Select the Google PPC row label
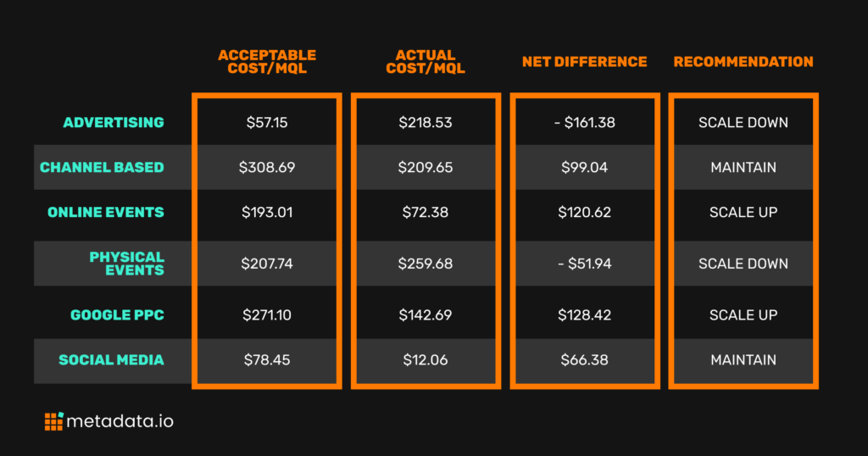This screenshot has height=456, width=868. click(117, 315)
